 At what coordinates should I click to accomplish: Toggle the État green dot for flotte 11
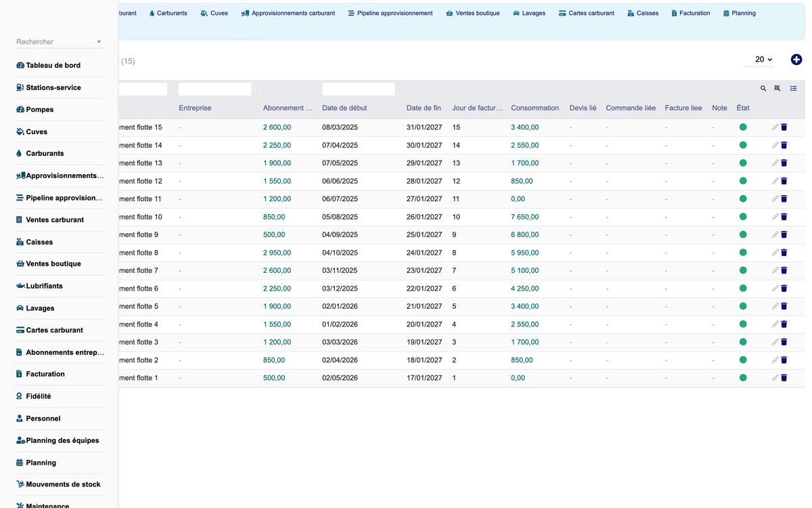(743, 198)
